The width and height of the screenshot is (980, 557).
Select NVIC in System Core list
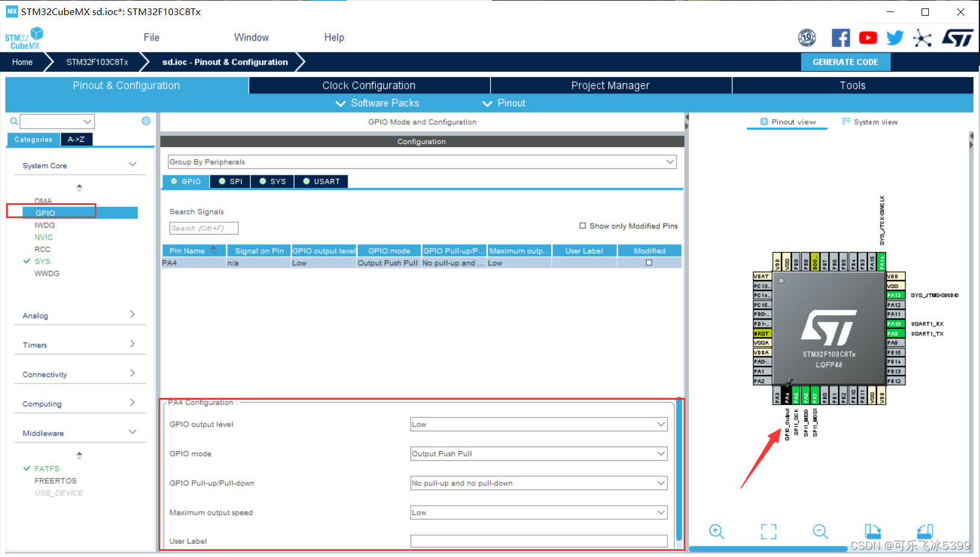click(x=43, y=237)
